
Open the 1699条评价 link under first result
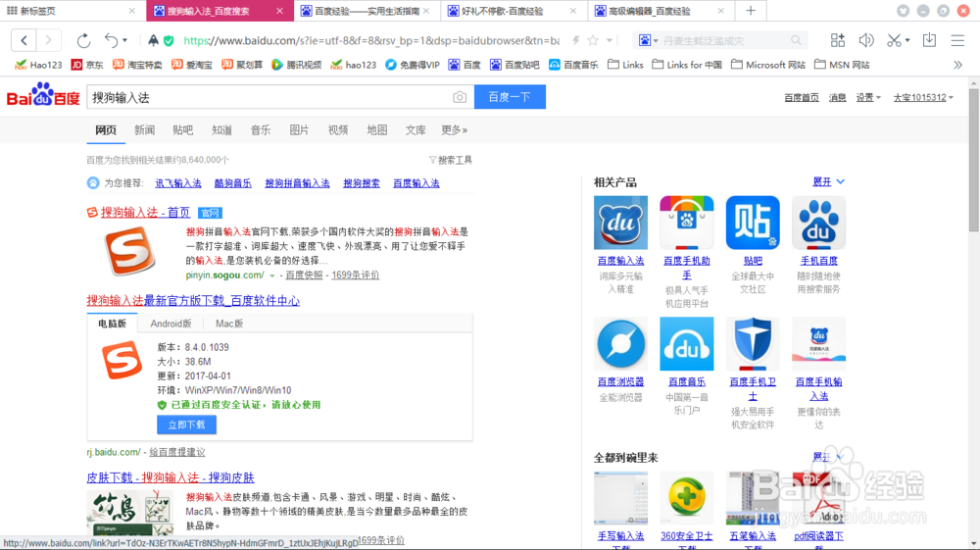click(355, 275)
